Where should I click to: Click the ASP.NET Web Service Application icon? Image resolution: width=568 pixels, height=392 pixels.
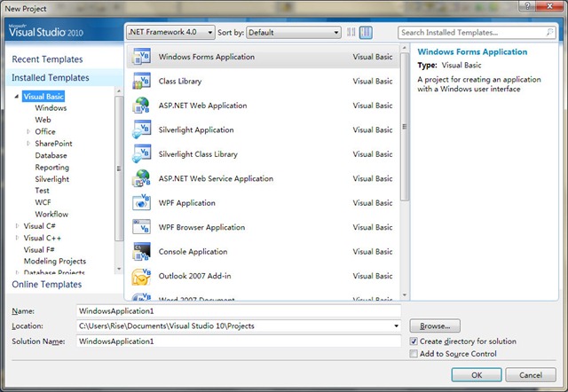141,178
